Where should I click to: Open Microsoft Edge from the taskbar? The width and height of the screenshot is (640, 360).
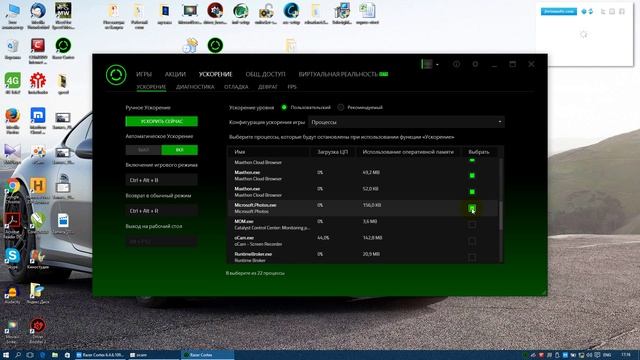coord(42,355)
